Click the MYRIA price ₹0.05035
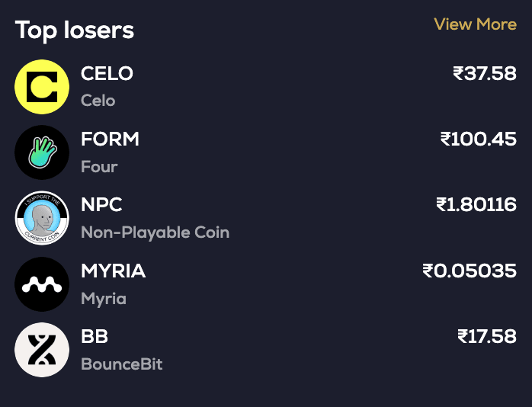The image size is (532, 407). (470, 271)
